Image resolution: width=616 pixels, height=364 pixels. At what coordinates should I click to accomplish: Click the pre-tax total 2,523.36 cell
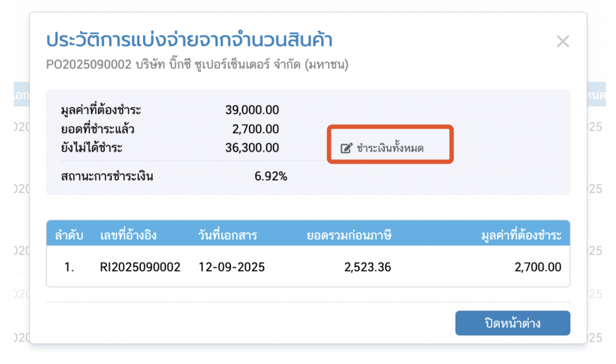point(368,267)
